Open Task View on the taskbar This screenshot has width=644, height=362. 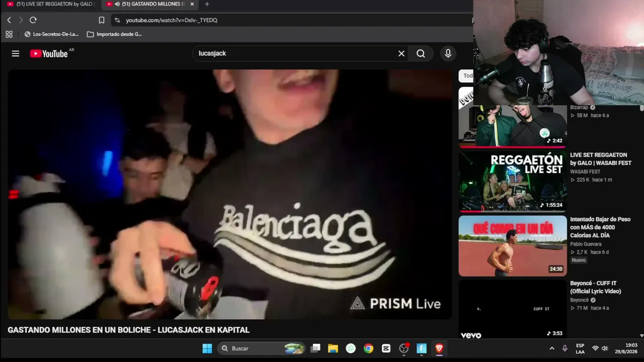pos(315,348)
